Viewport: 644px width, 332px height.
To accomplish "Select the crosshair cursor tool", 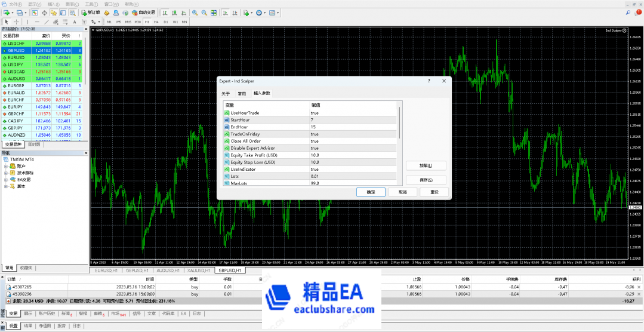I will (x=16, y=22).
